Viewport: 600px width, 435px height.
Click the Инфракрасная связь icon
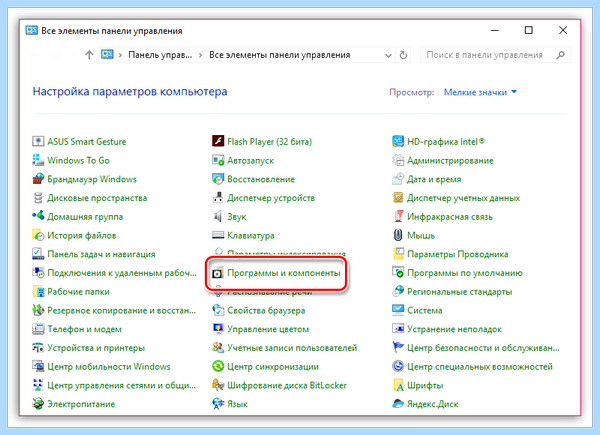[398, 217]
